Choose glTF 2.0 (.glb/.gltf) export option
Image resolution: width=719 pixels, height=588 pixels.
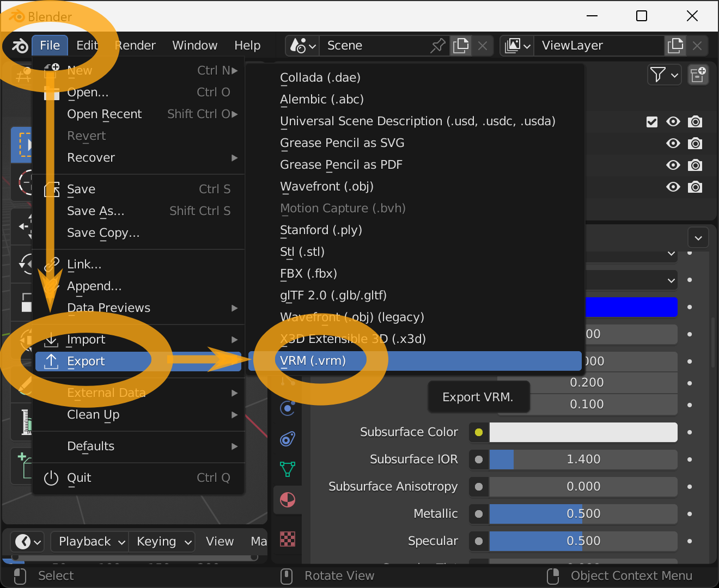(415, 296)
